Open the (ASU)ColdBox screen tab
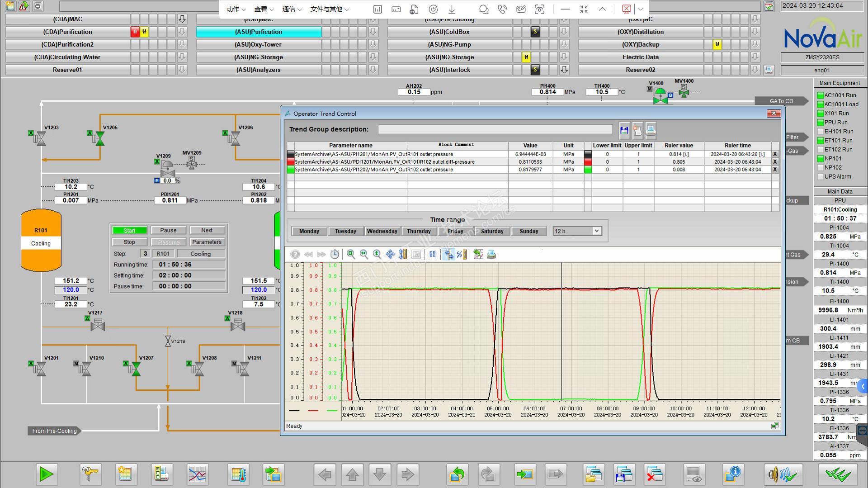 click(x=449, y=32)
